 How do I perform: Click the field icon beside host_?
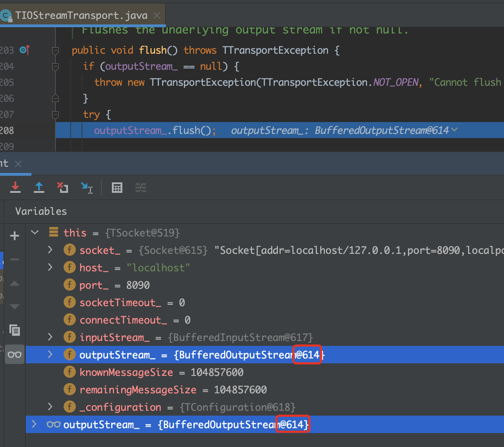70,267
